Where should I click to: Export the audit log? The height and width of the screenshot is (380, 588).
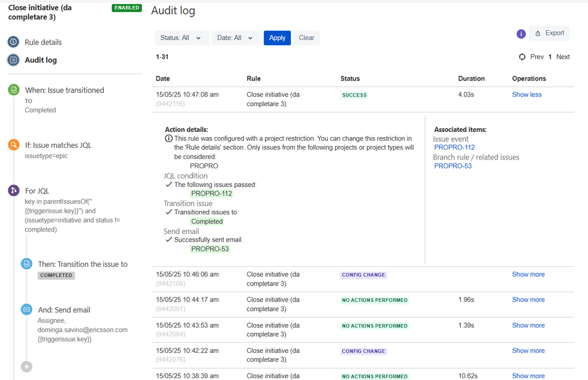click(x=549, y=33)
